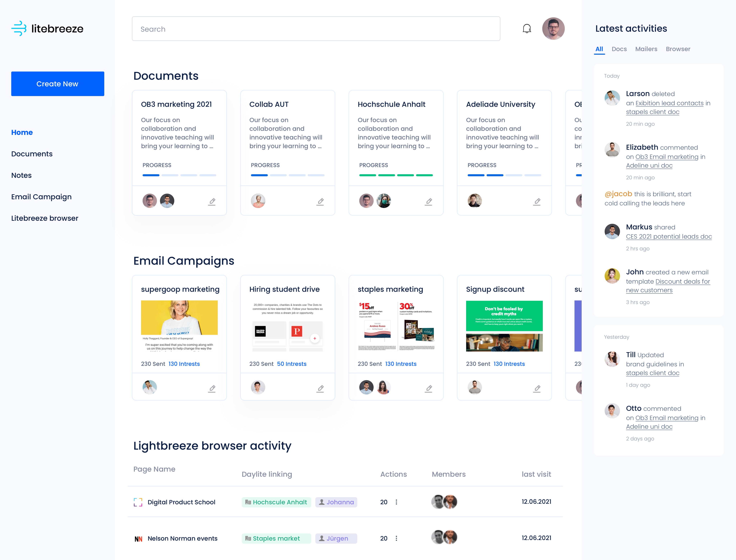Click edit pencil on Collab AUT card

click(x=320, y=201)
